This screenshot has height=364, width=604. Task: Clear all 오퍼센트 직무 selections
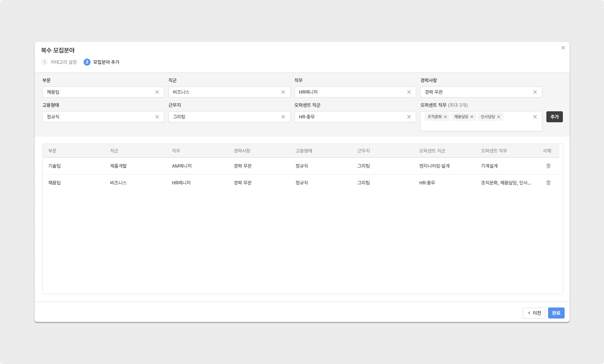pos(535,117)
